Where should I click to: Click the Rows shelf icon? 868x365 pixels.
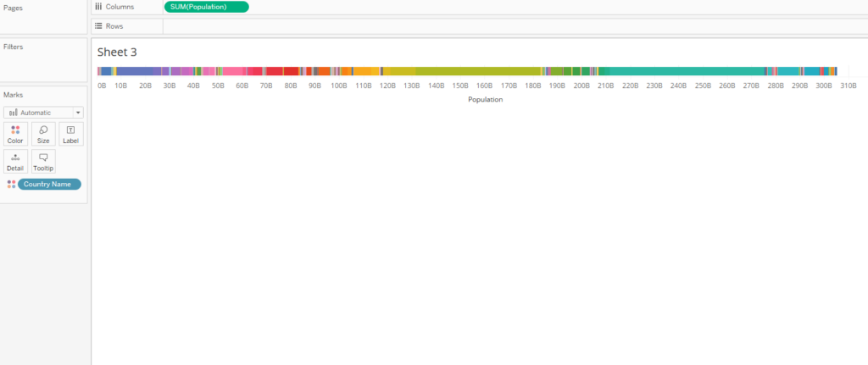(x=98, y=26)
